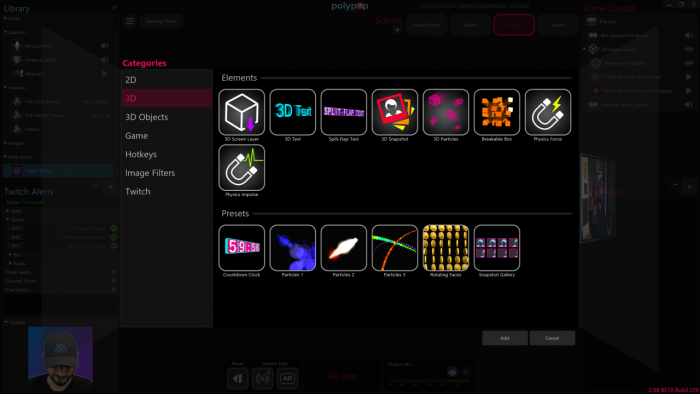
Task: Choose the Countdown Clock preset
Action: 242,248
